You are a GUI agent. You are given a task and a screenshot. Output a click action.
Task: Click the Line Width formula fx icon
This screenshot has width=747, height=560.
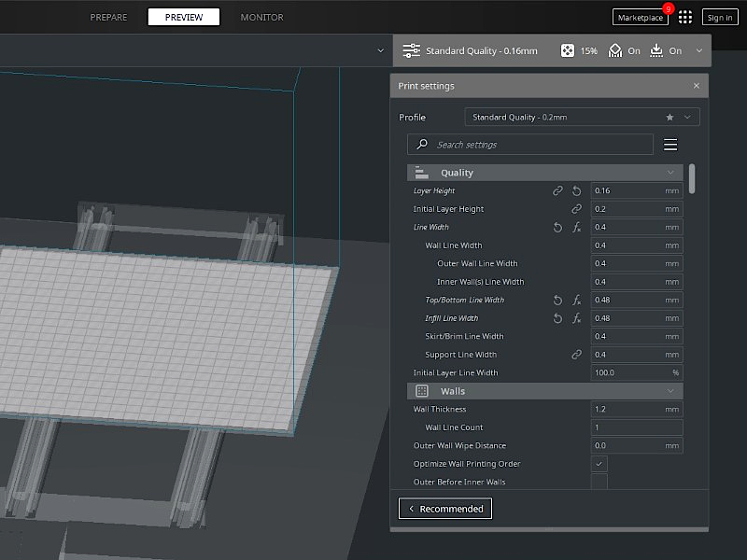click(576, 227)
